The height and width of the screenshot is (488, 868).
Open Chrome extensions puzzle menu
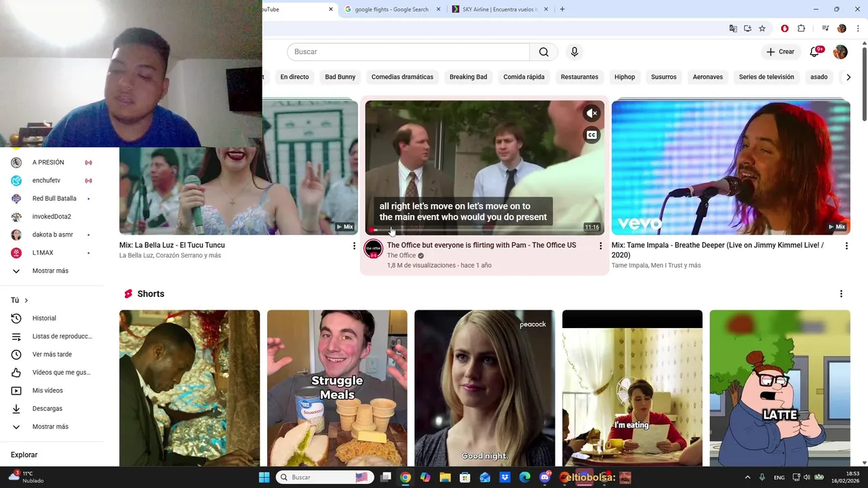click(801, 28)
